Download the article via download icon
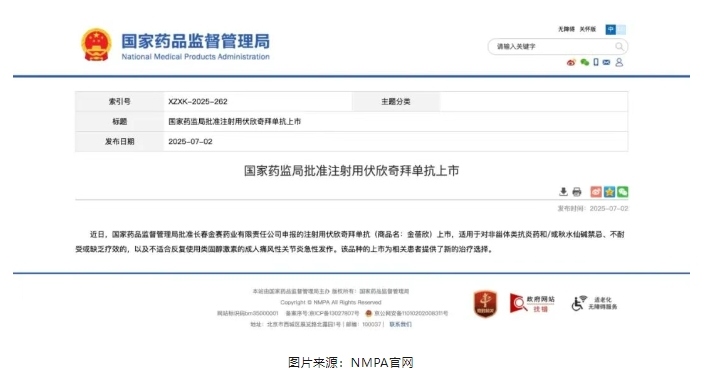The height and width of the screenshot is (390, 707). point(563,192)
